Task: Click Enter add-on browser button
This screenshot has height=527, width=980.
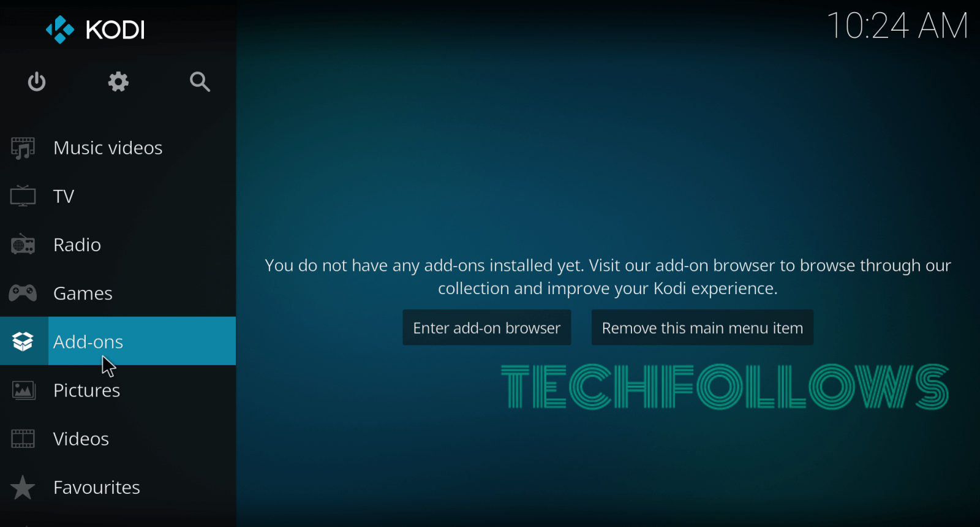Action: (x=487, y=328)
